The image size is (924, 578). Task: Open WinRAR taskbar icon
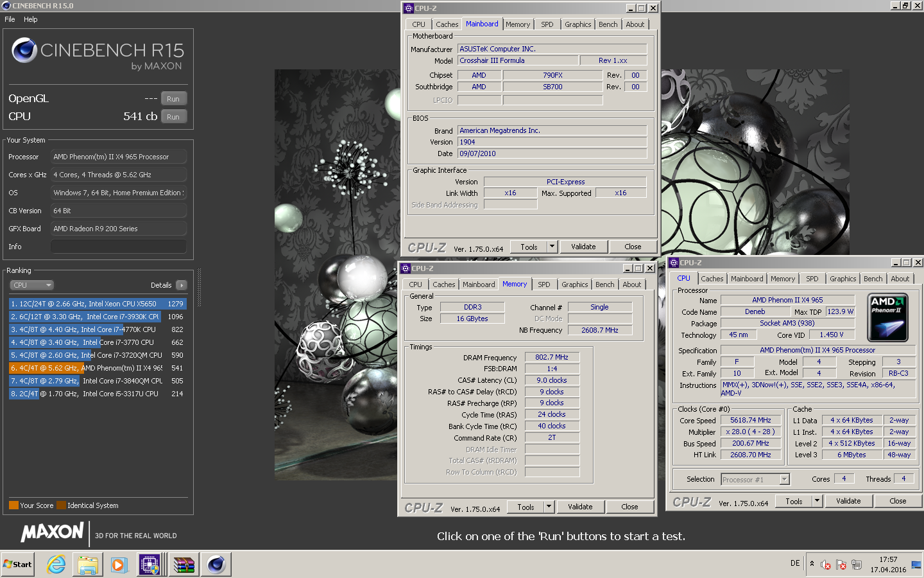pos(184,565)
